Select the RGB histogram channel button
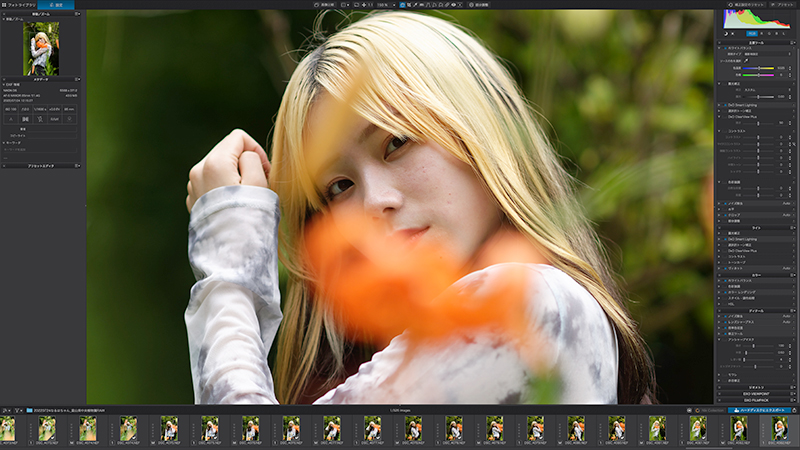The height and width of the screenshot is (450, 800). [x=752, y=34]
